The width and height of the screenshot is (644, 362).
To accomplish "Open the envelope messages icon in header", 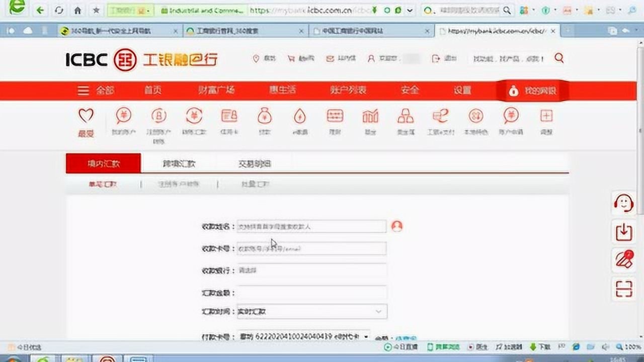I will 330,59.
